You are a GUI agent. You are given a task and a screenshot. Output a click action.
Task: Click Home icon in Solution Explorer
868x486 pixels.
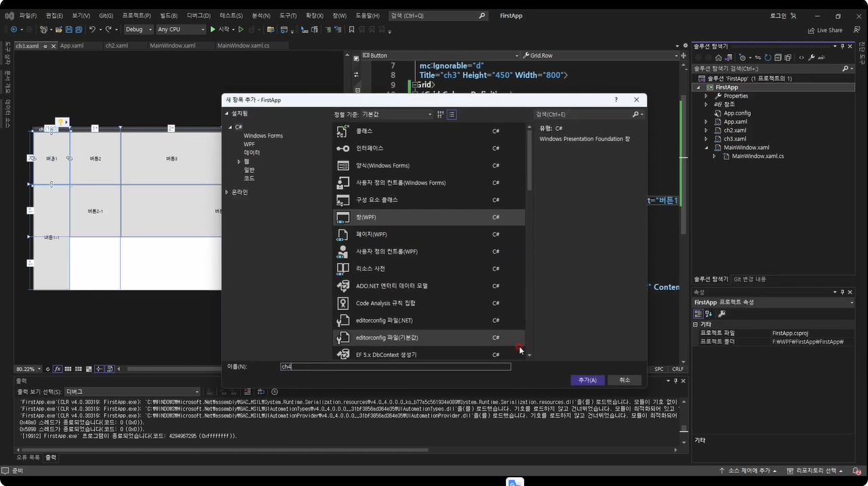pos(718,58)
